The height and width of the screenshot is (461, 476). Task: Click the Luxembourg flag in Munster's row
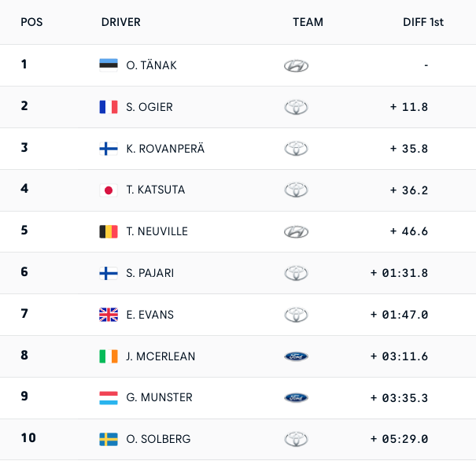click(109, 398)
